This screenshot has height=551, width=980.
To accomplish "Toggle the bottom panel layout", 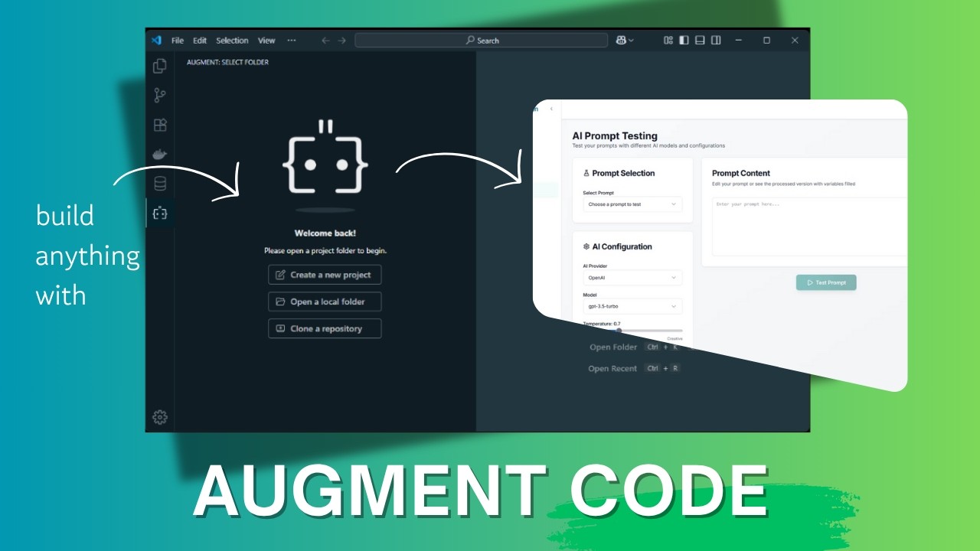I will click(x=700, y=41).
